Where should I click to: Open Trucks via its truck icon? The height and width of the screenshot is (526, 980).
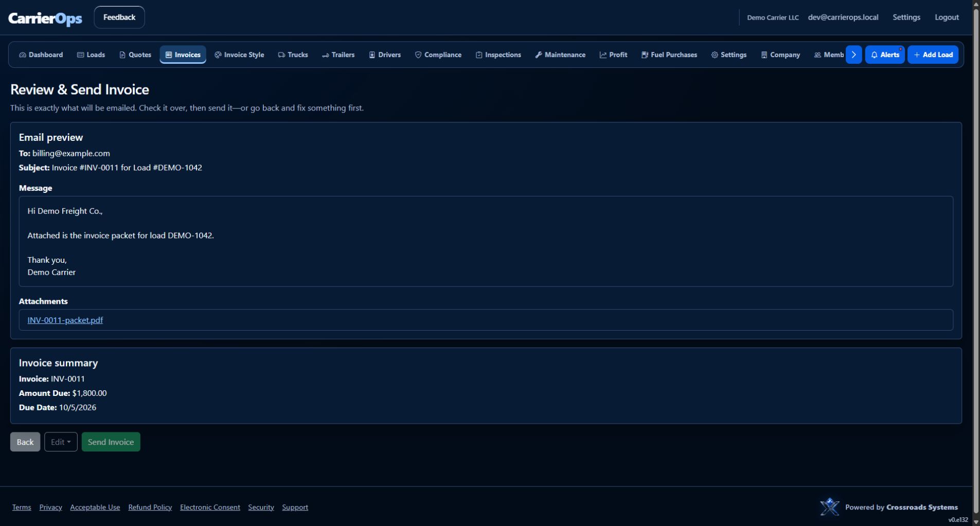click(281, 55)
